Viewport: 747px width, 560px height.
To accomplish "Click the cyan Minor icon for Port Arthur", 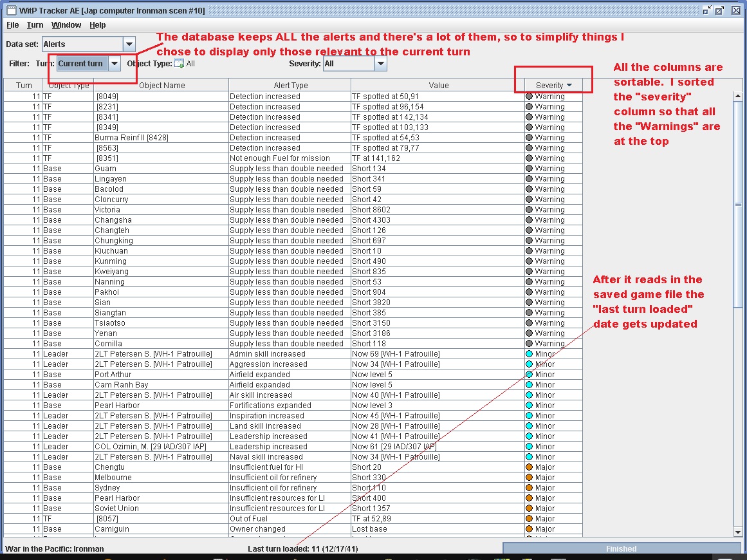I will [529, 375].
